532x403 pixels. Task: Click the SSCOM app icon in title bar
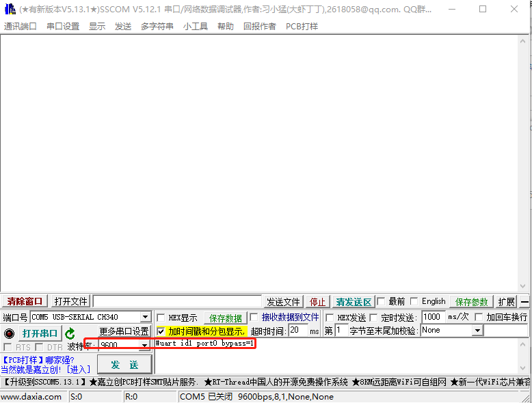[10, 10]
